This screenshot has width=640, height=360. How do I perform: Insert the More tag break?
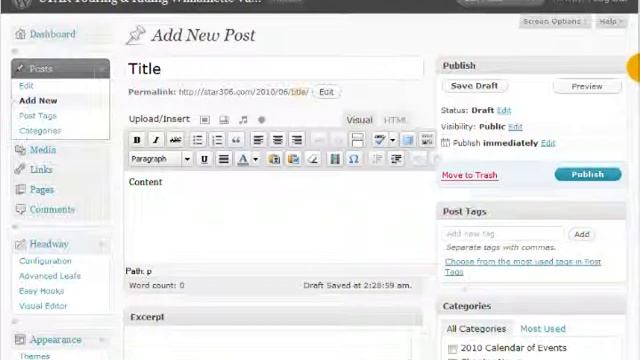click(x=358, y=140)
